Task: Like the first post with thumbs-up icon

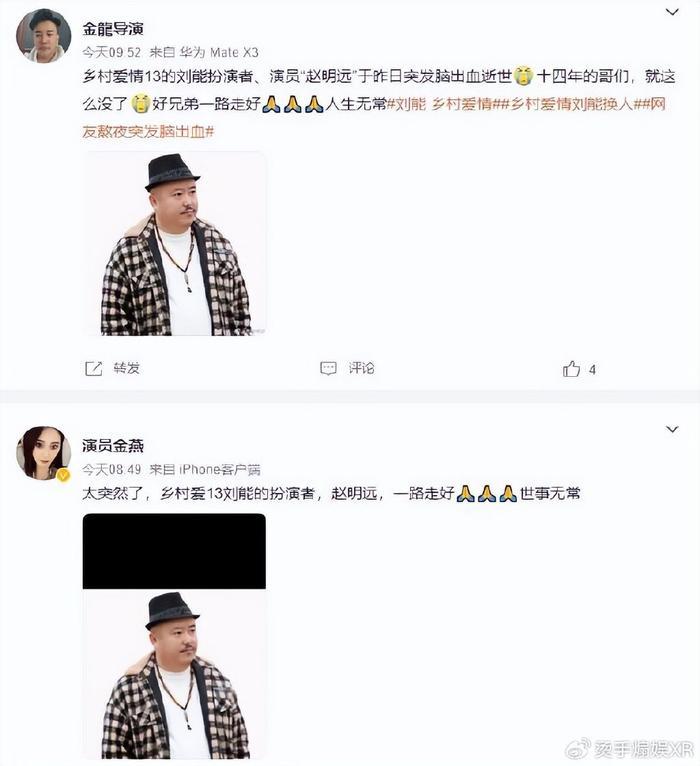Action: pyautogui.click(x=571, y=369)
